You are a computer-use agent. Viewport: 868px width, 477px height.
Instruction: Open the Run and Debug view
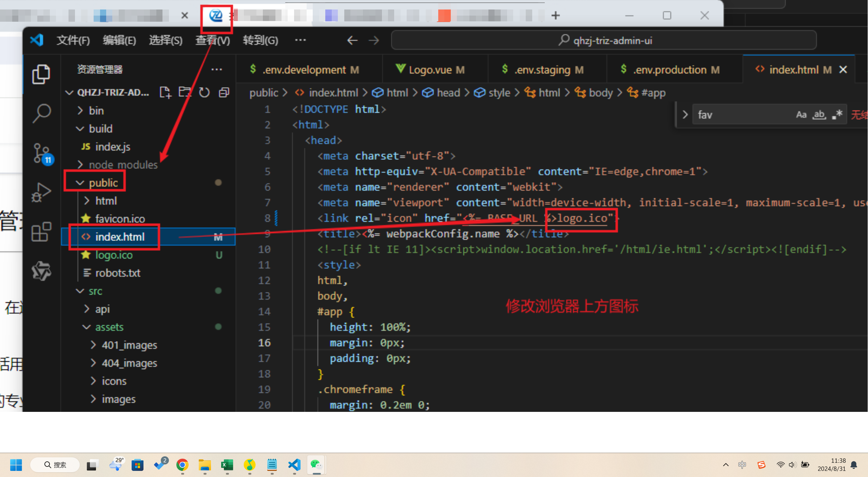pyautogui.click(x=41, y=192)
